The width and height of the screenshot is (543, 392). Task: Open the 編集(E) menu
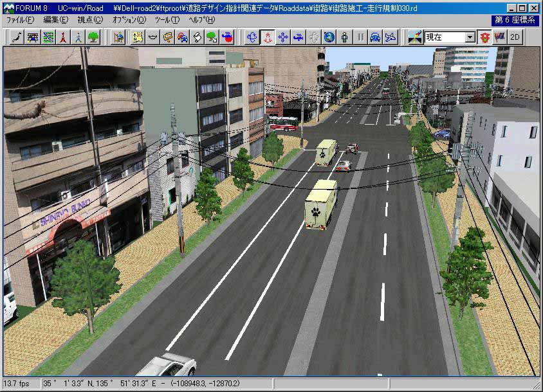[x=56, y=20]
